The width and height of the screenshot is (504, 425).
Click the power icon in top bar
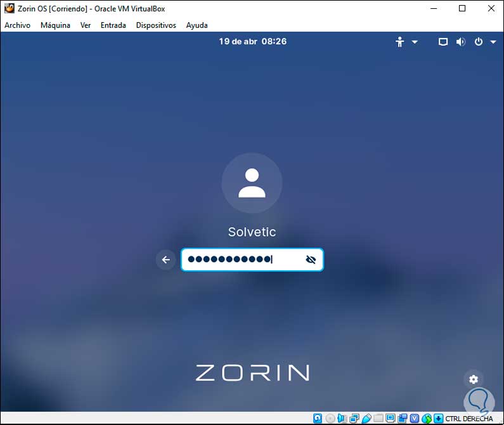pyautogui.click(x=479, y=42)
